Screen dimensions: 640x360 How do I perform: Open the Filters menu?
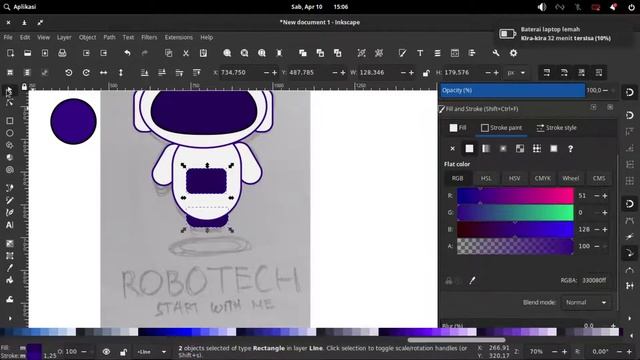149,37
